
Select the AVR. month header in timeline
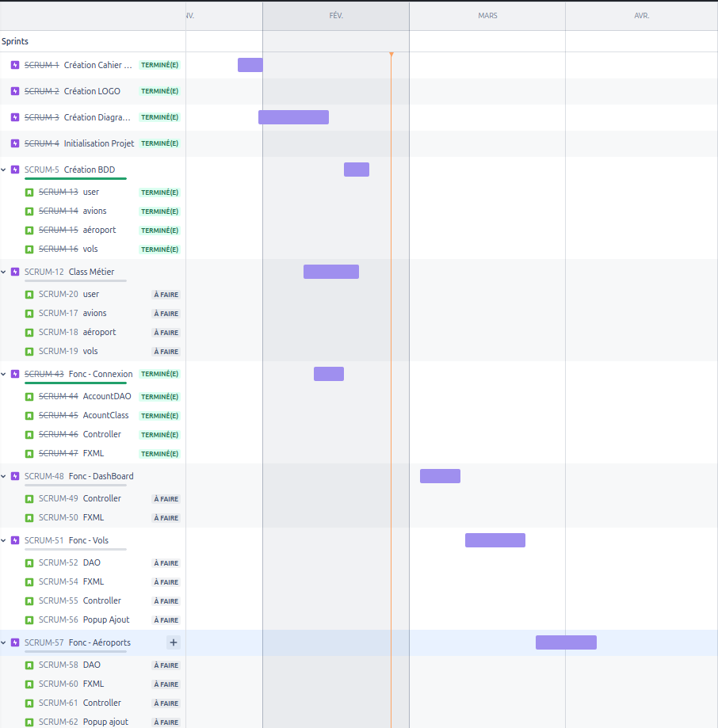pos(641,16)
